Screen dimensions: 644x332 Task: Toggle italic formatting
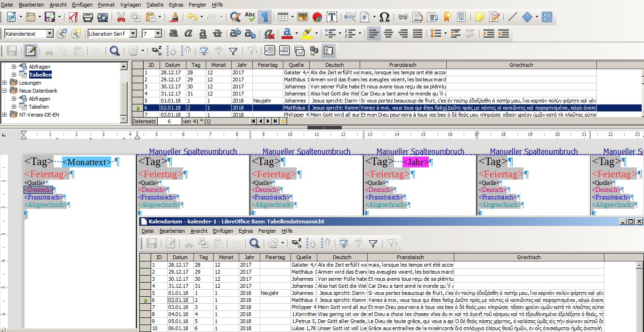188,34
